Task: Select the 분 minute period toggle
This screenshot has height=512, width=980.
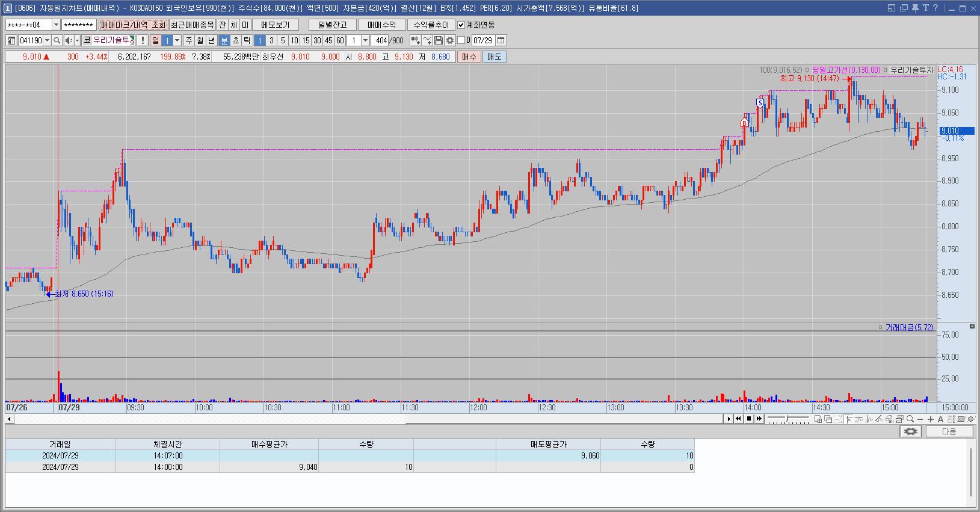Action: tap(224, 40)
